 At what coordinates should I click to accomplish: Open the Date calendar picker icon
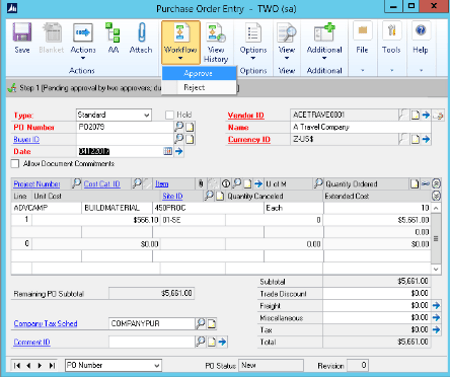tap(168, 151)
